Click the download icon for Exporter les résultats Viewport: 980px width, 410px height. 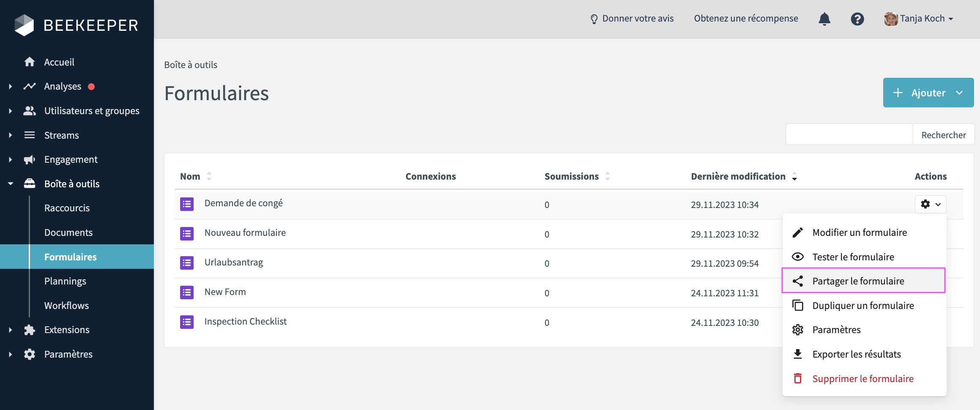pos(797,354)
